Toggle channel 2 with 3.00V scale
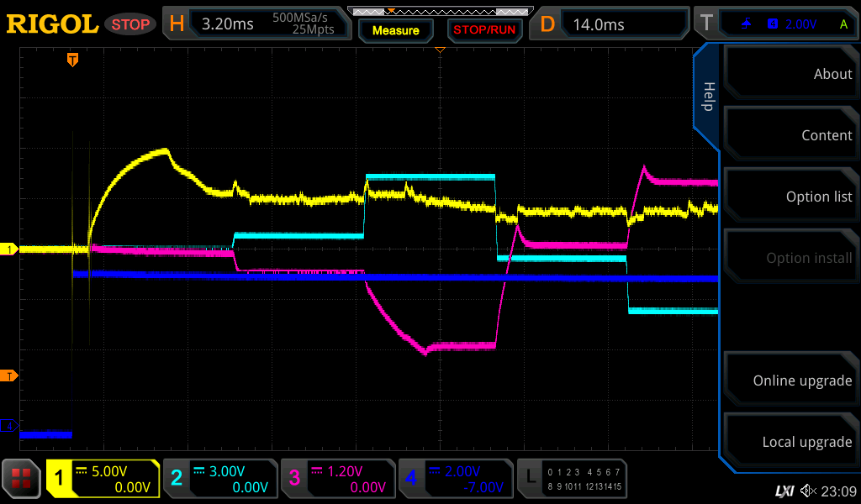Screen dimensions: 861x504 [x=220, y=479]
